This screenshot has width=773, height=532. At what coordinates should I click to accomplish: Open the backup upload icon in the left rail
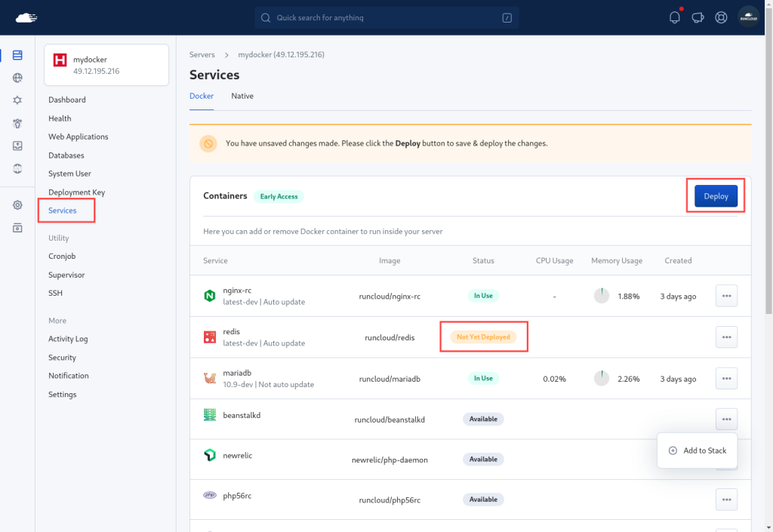tap(17, 146)
